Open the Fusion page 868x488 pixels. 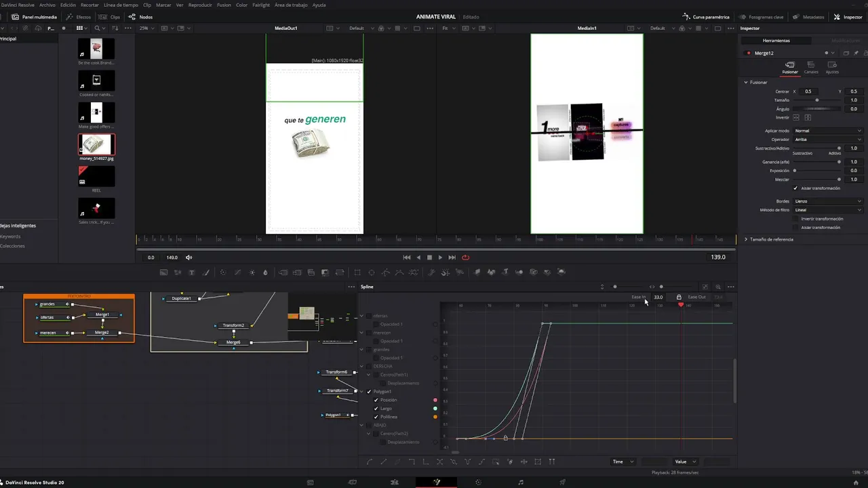[437, 483]
